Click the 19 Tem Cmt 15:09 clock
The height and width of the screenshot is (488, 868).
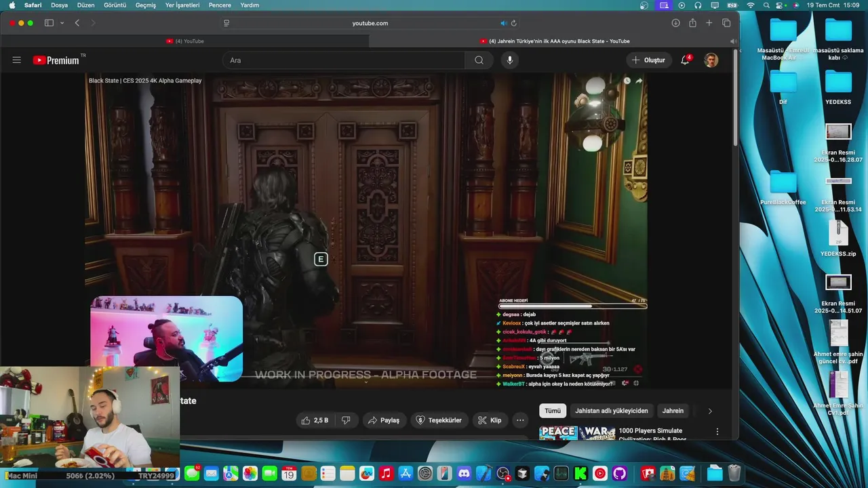point(833,5)
